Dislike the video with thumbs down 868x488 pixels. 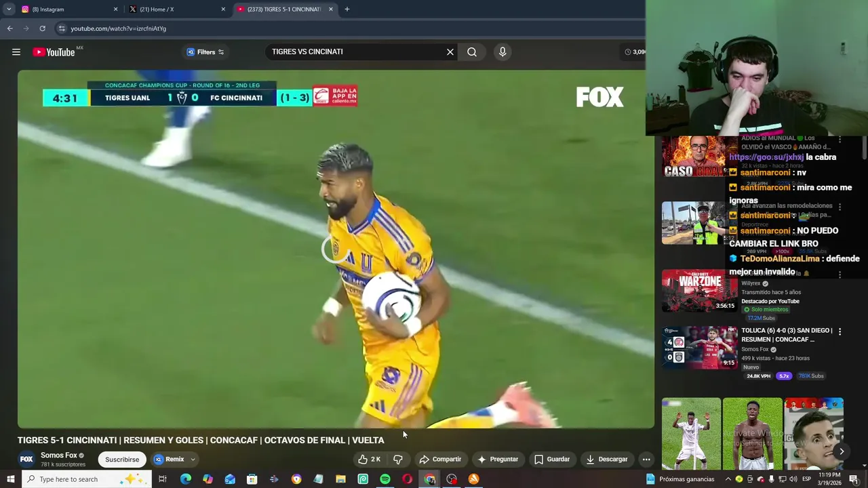[x=398, y=460]
